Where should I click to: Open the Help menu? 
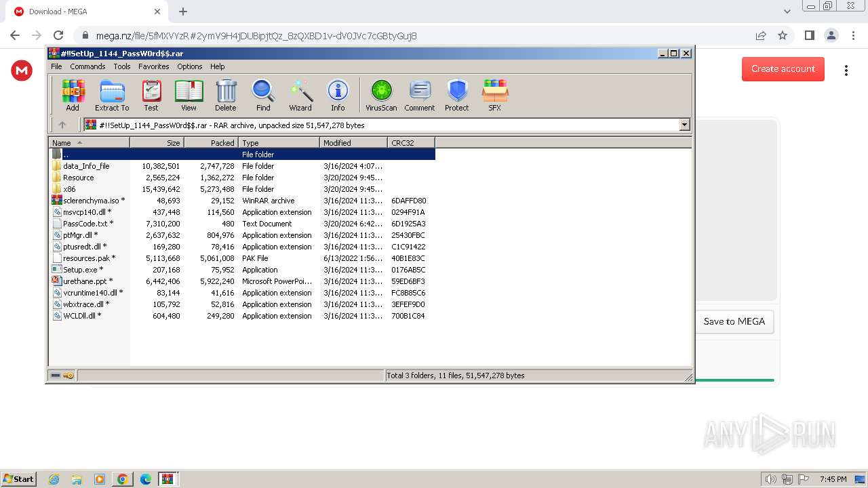pyautogui.click(x=217, y=66)
